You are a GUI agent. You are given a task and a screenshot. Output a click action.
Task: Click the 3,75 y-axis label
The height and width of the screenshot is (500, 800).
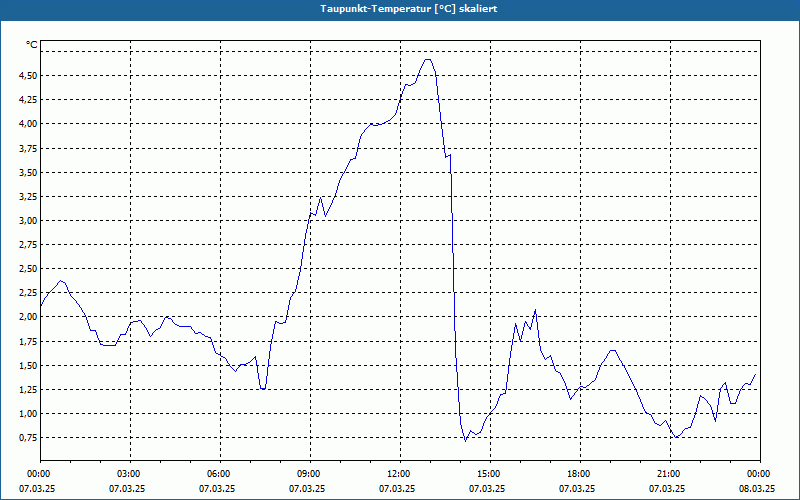28,148
